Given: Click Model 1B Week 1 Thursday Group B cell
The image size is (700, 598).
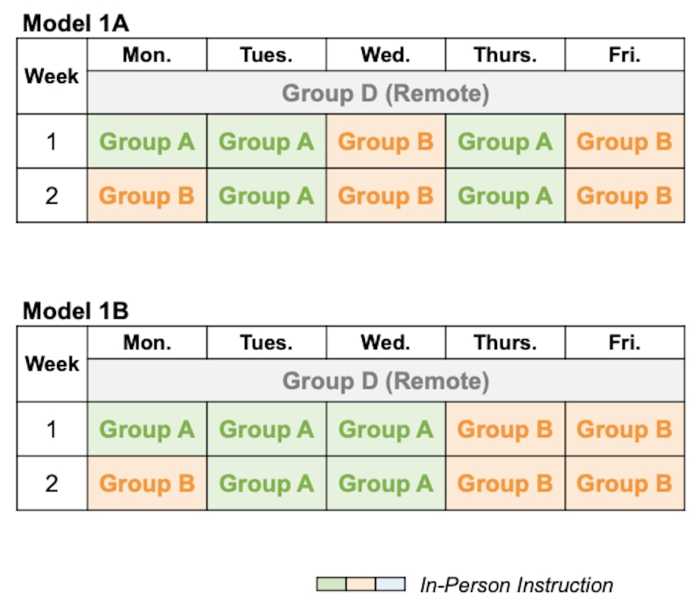Looking at the screenshot, I should (505, 429).
